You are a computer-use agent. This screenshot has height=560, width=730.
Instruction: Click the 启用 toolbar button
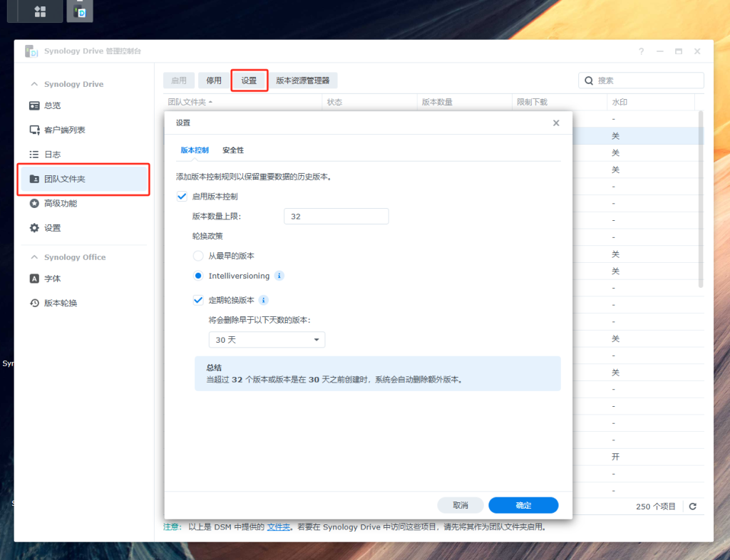[179, 81]
